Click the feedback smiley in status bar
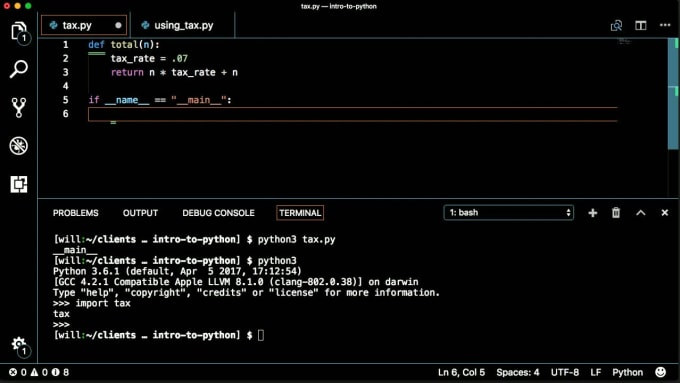The width and height of the screenshot is (680, 383). click(660, 372)
